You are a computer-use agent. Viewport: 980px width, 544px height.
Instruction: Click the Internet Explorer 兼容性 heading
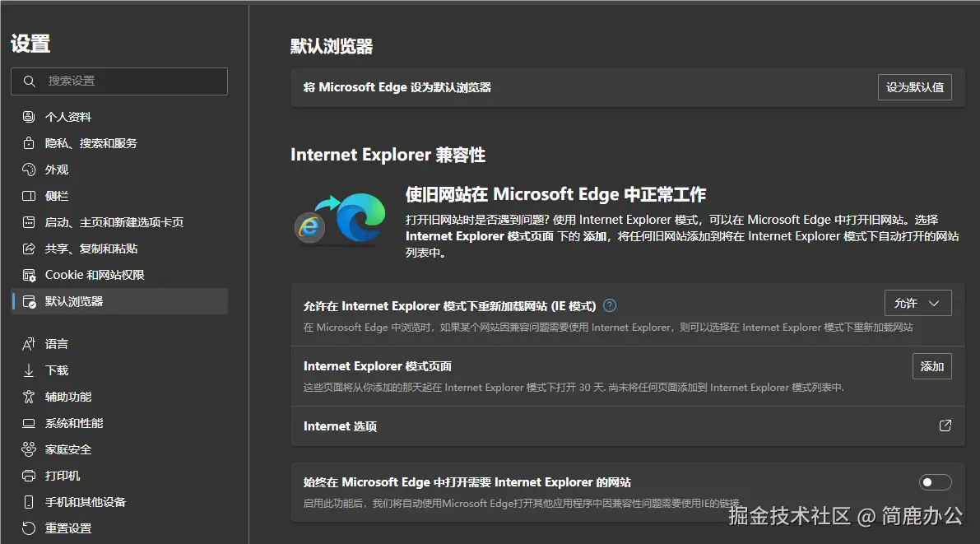[x=388, y=155]
